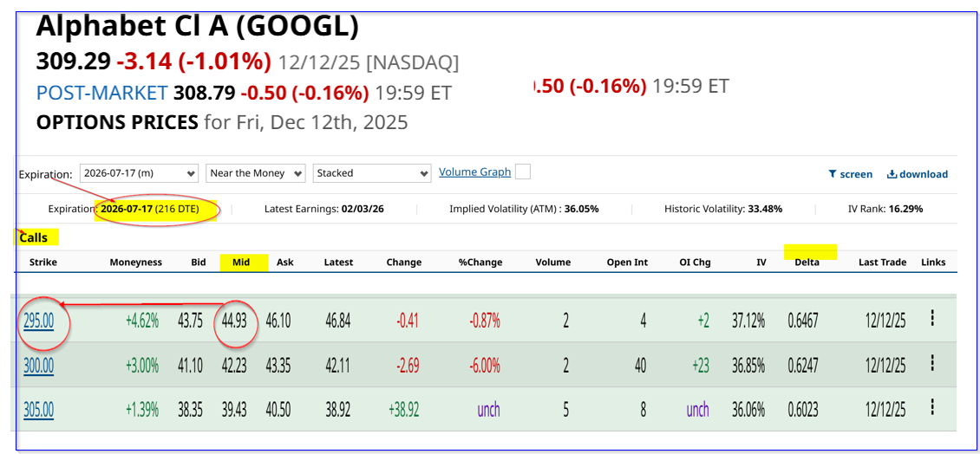The height and width of the screenshot is (454, 980).
Task: Click the download icon
Action: pos(892,174)
